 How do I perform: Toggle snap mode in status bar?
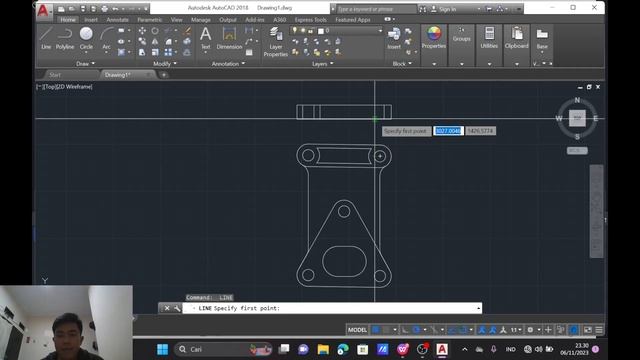[x=387, y=330]
